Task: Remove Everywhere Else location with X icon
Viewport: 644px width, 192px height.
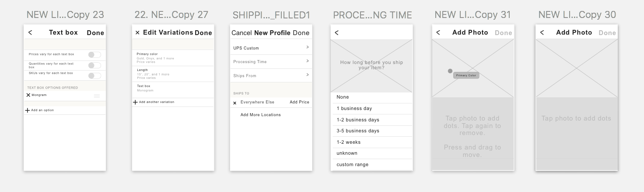Action: [x=235, y=103]
